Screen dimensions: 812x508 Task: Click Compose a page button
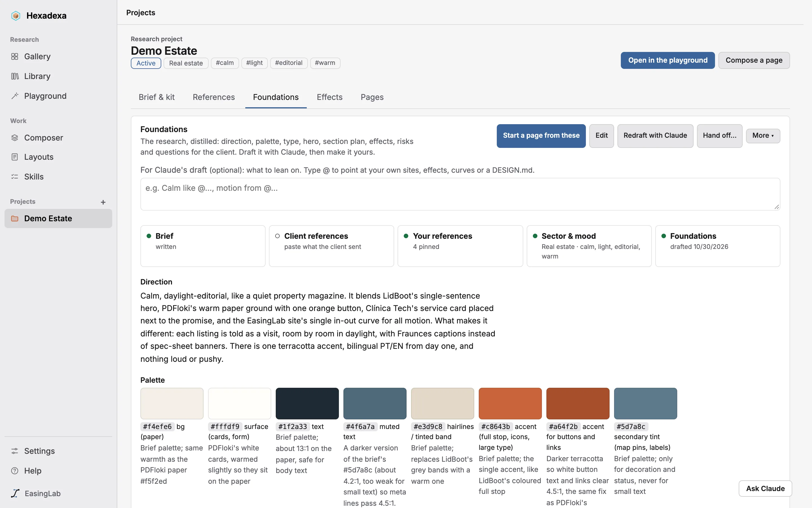point(754,60)
